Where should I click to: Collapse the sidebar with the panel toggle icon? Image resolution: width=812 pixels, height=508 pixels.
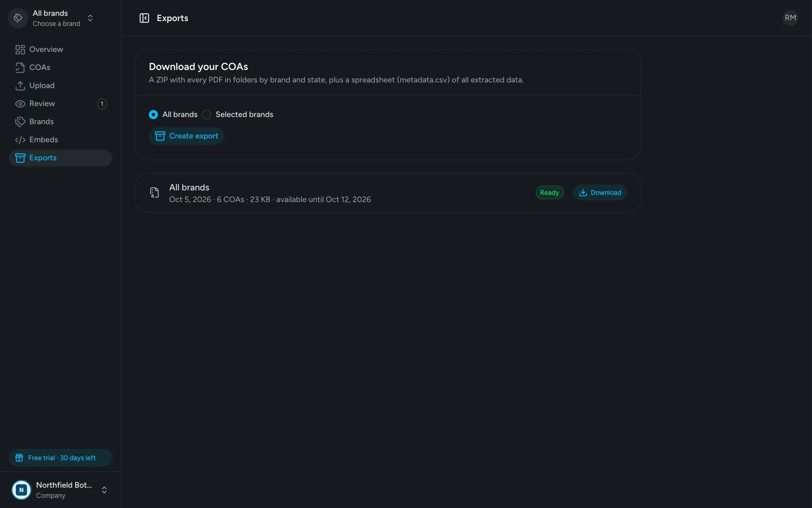click(144, 18)
